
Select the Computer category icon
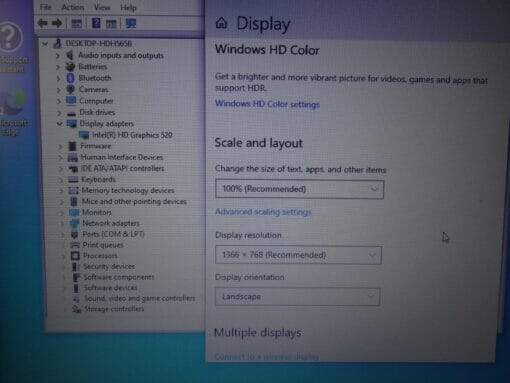coord(71,100)
